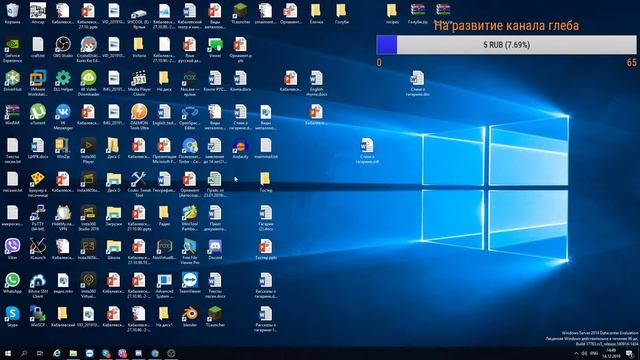
Task: Select the HideMy.name VPN icon
Action: tap(63, 218)
